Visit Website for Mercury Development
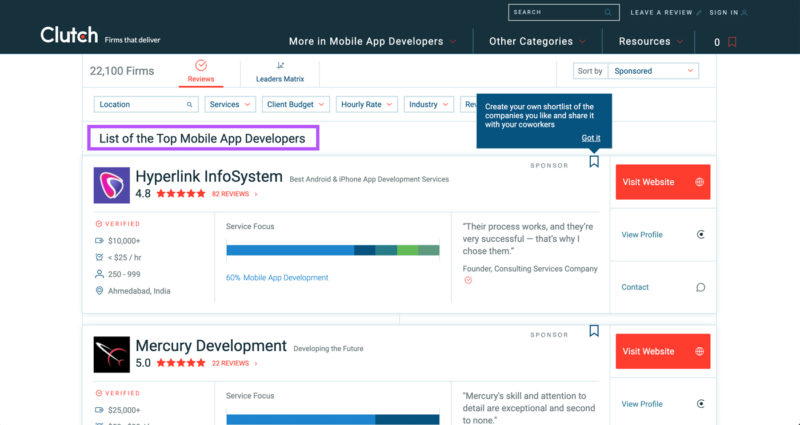Viewport: 800px width, 425px height. click(663, 352)
